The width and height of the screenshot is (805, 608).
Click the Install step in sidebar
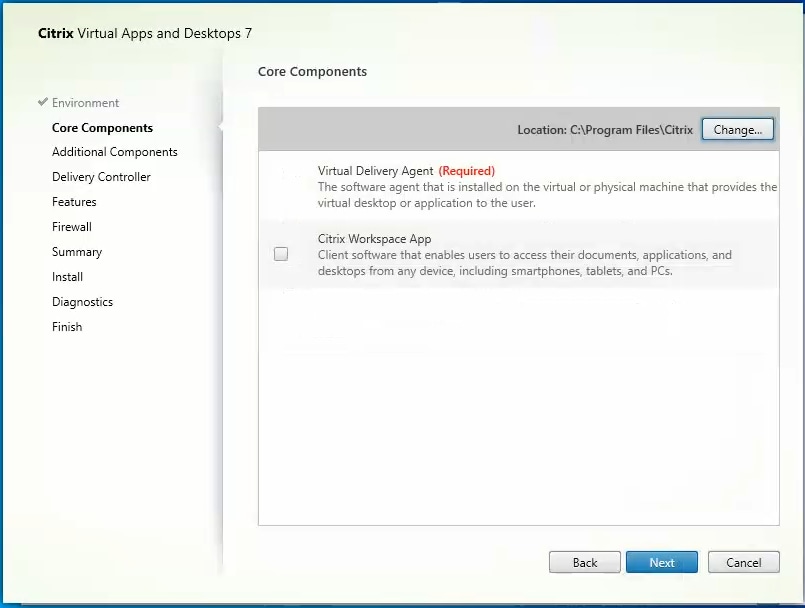(x=67, y=277)
